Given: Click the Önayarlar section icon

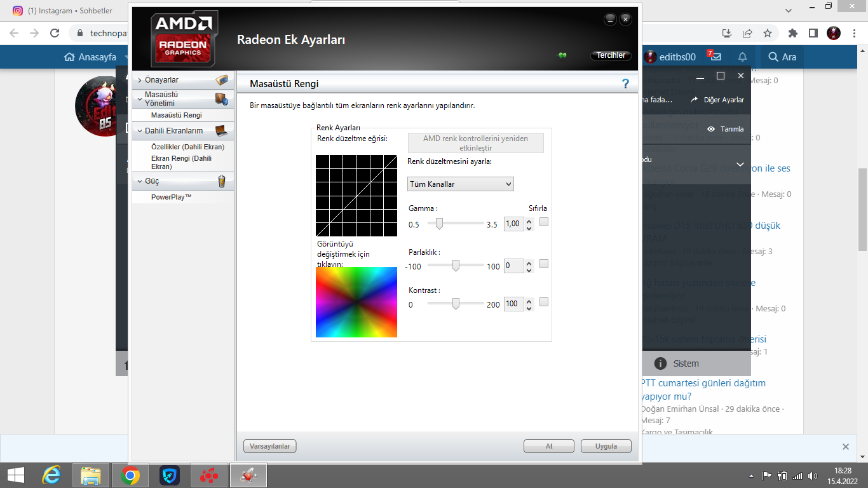Looking at the screenshot, I should pos(222,80).
